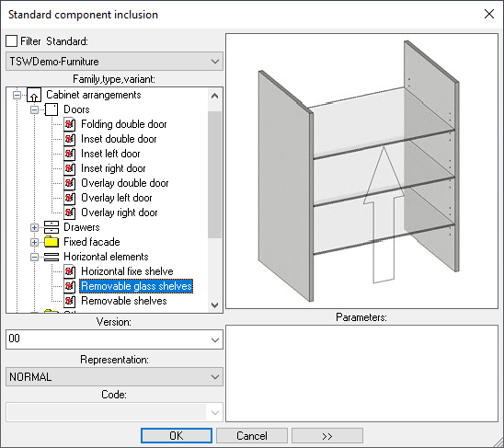Click the Removable glass shelves component icon
This screenshot has height=448, width=504.
(x=69, y=286)
